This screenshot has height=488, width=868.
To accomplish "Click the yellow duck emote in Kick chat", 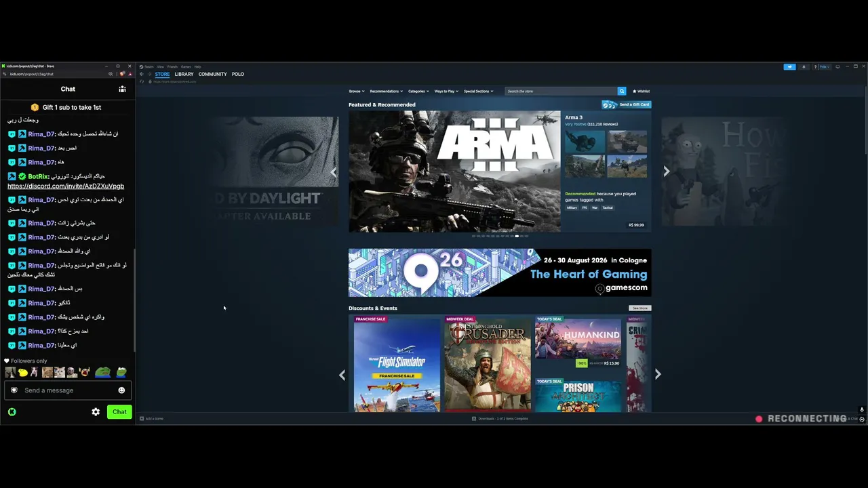I will point(22,372).
